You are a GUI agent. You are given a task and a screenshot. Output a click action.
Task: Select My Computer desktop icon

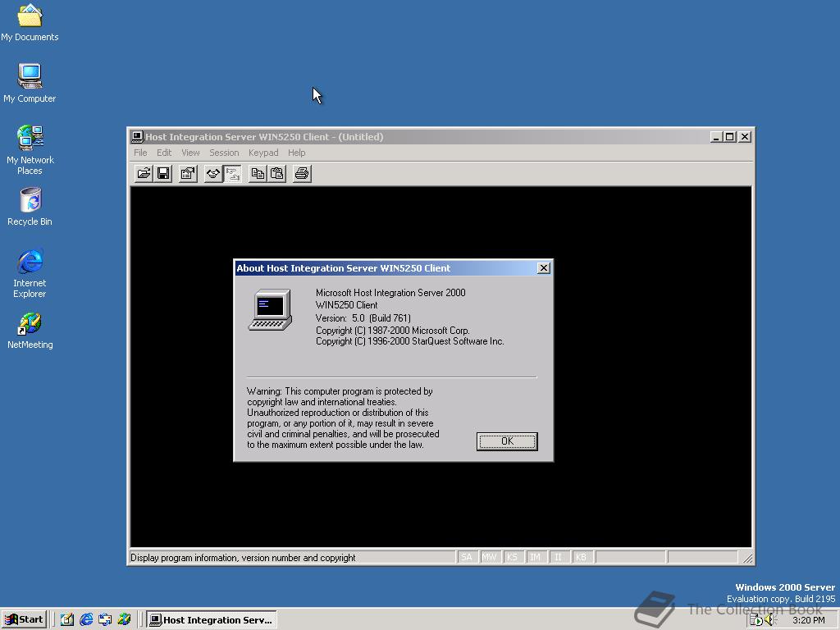[x=30, y=84]
